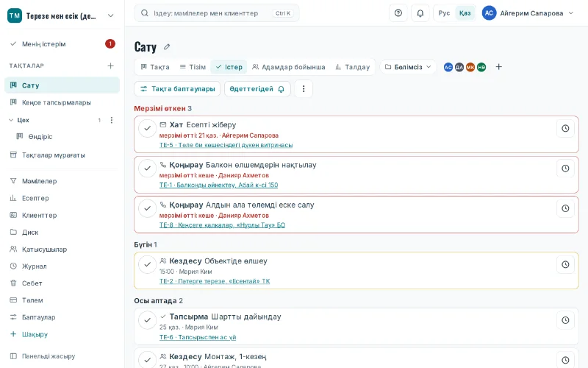This screenshot has width=588, height=368.
Task: Mark Есепті жіберу task as done
Action: click(x=148, y=128)
